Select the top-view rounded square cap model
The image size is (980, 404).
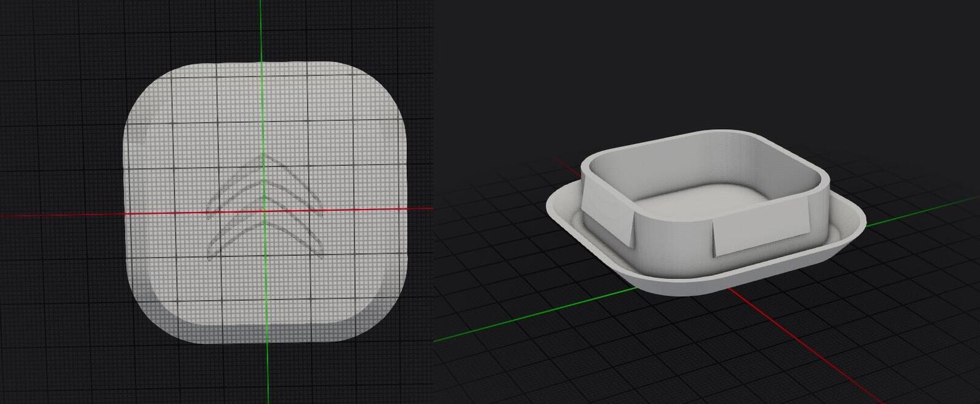coord(266,201)
